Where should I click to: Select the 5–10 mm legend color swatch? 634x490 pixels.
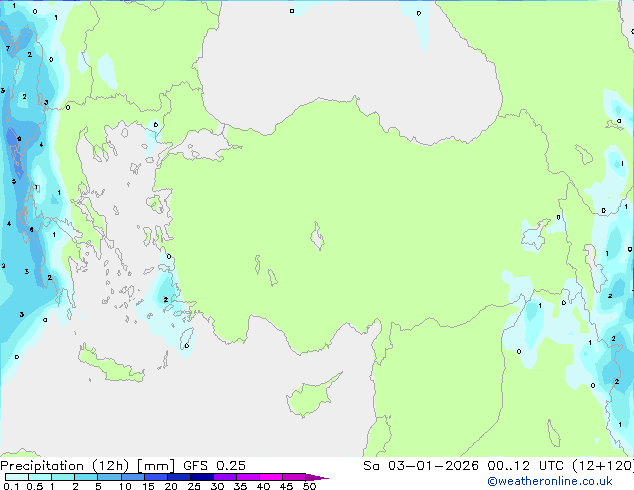click(x=109, y=477)
